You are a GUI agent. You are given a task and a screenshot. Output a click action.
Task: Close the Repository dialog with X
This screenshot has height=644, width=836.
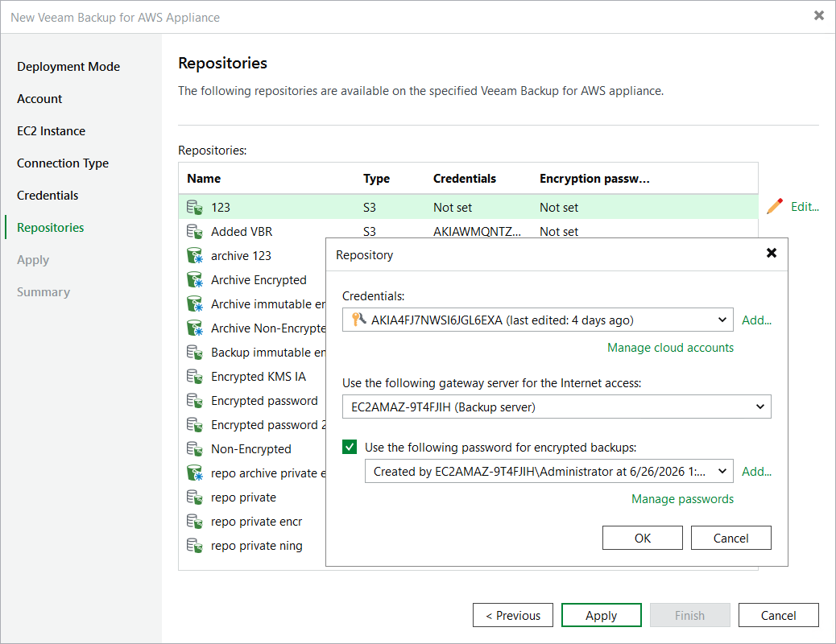pos(771,254)
